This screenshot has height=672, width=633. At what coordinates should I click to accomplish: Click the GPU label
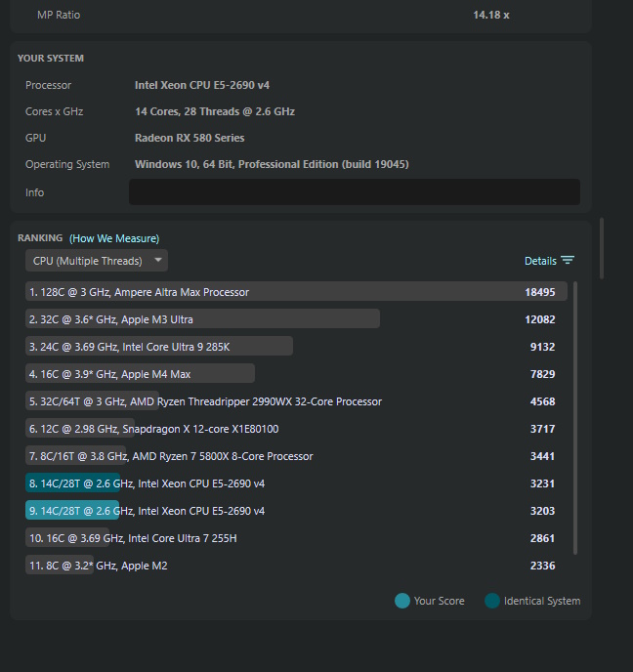tap(35, 138)
